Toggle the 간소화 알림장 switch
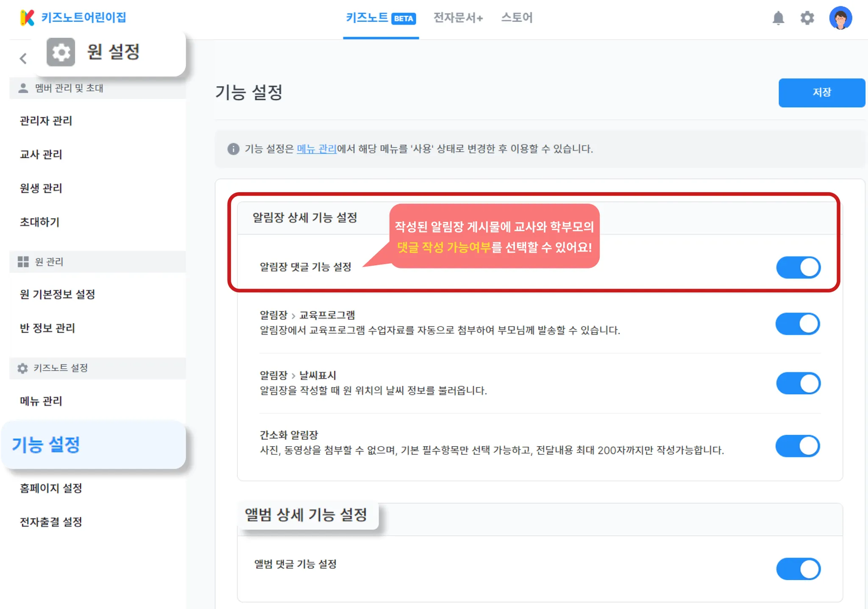Viewport: 868px width, 609px height. (x=797, y=446)
